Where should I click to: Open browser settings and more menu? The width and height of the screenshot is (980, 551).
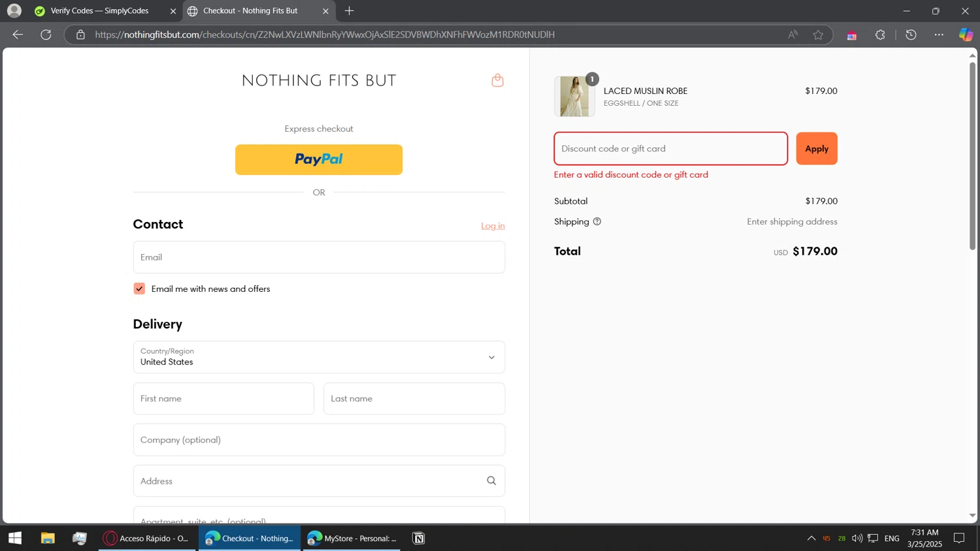(939, 35)
